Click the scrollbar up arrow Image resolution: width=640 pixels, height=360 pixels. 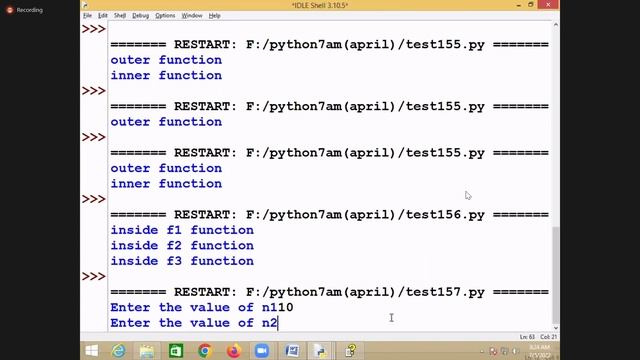tap(556, 25)
